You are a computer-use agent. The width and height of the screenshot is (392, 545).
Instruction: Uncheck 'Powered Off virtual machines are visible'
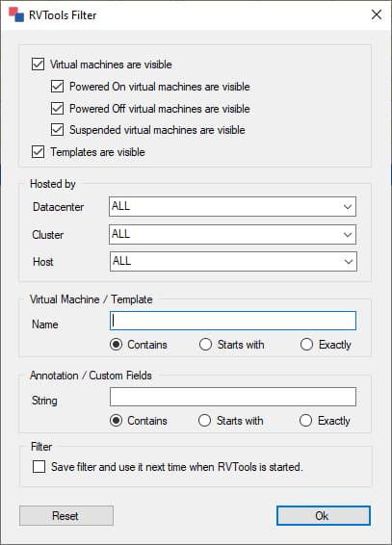58,109
